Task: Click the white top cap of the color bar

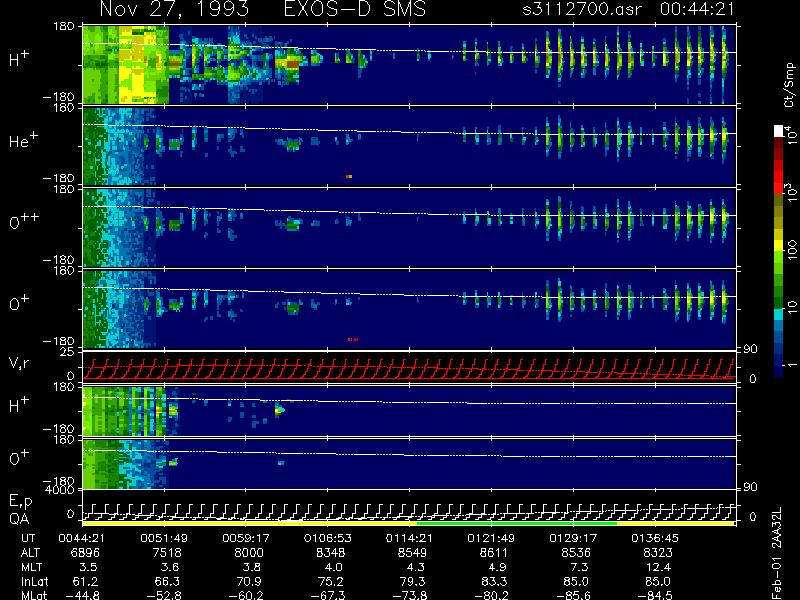Action: 779,131
